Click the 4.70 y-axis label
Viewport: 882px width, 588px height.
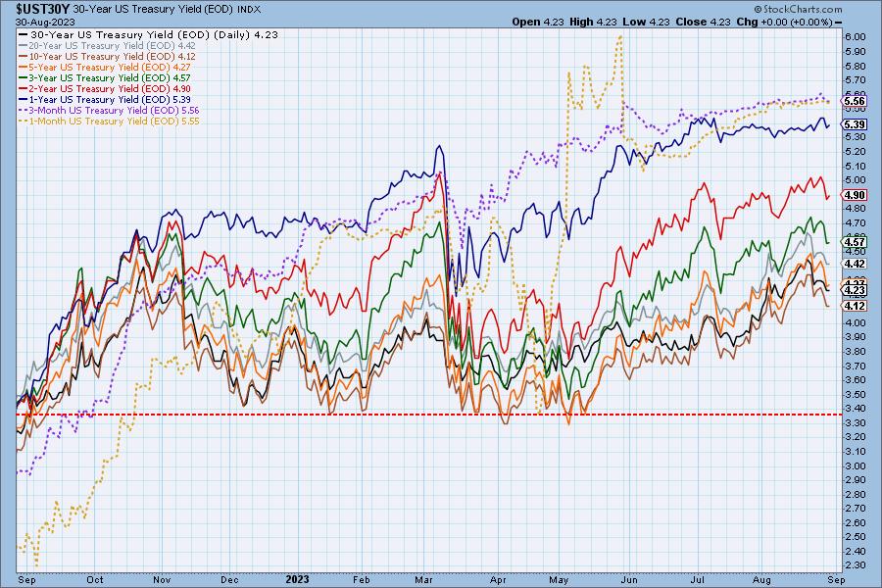click(x=856, y=224)
